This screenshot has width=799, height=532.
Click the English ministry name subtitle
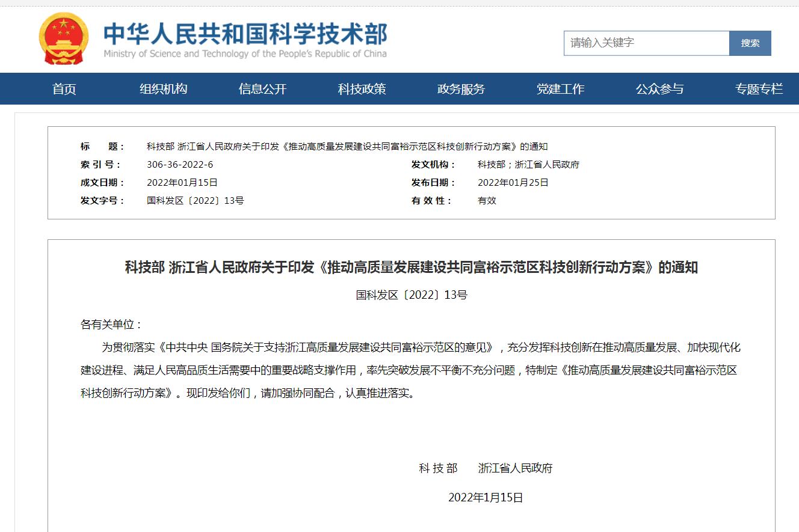tap(245, 54)
